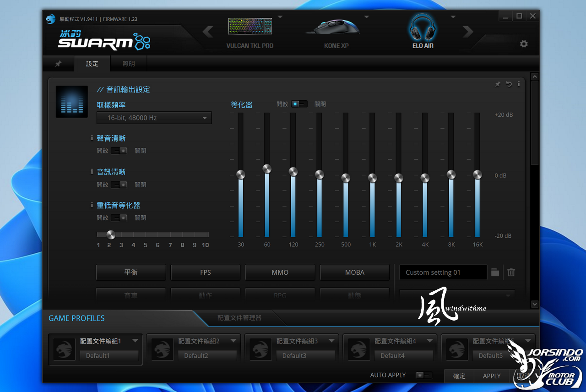Click the 4K equalizer slider knob

[x=425, y=178]
